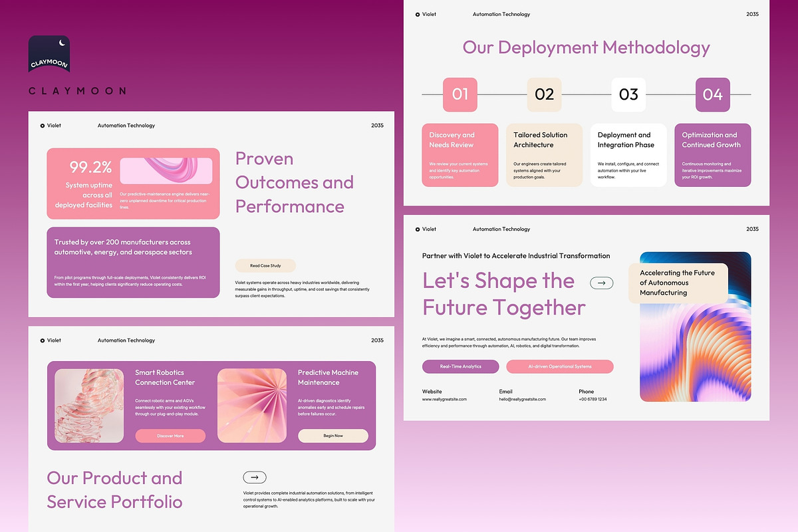Screen dimensions: 798x532
Task: Click Partner with Violet to Accelerate Industrial Transformation
Action: pyautogui.click(x=516, y=255)
